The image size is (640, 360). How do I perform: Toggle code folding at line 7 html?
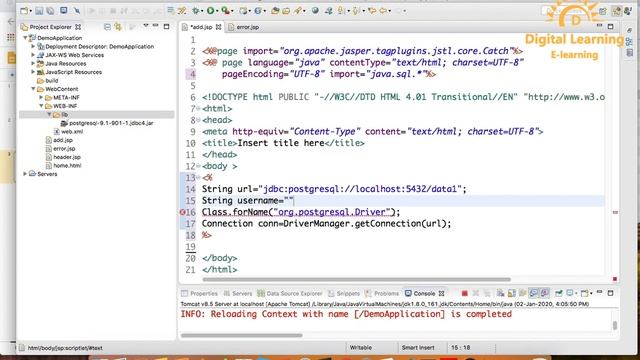tap(198, 109)
